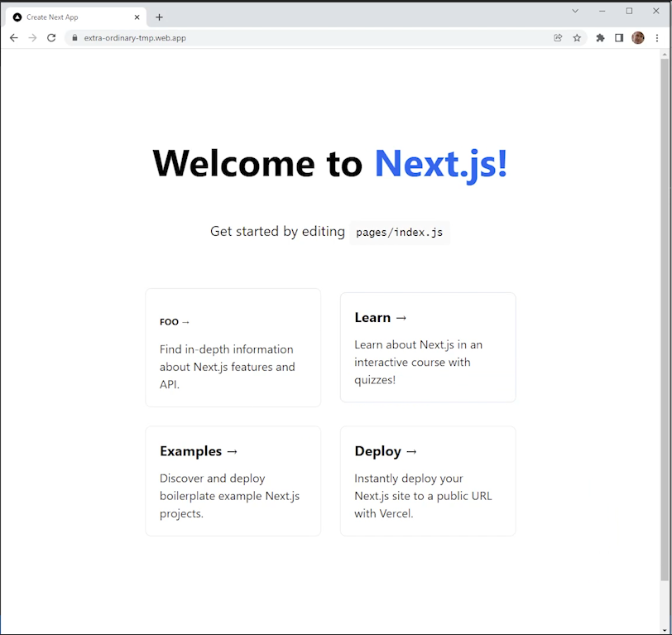Click the padlock icon in the address bar
Viewport: 672px width, 635px height.
point(74,37)
